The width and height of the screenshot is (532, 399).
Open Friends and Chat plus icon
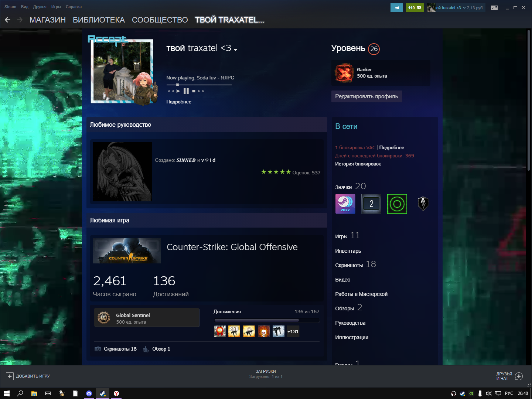519,376
